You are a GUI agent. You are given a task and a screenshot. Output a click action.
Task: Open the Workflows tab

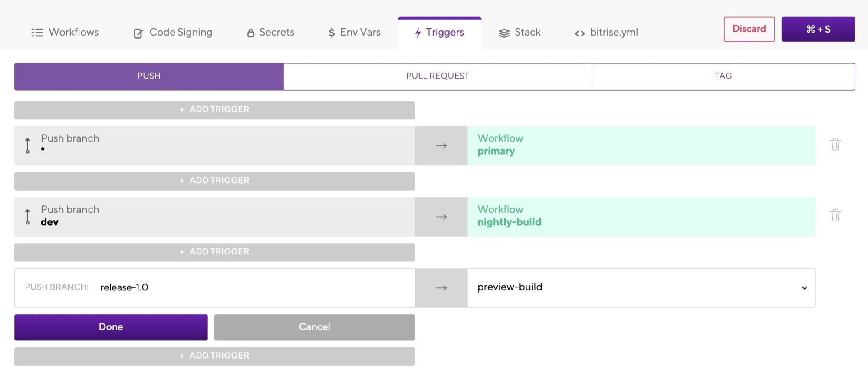point(65,33)
